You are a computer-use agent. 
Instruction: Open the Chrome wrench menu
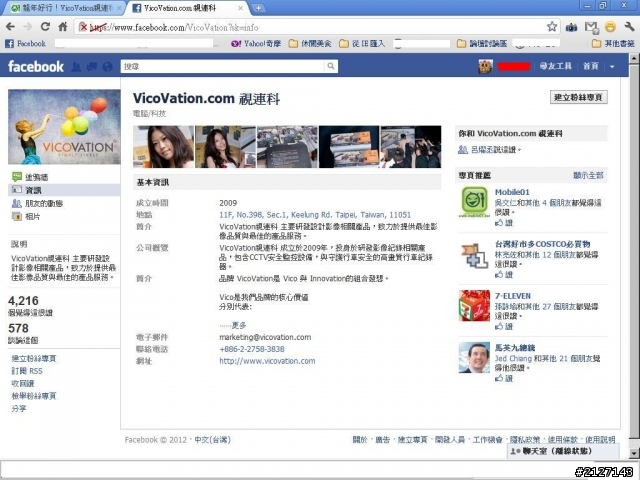coord(629,27)
